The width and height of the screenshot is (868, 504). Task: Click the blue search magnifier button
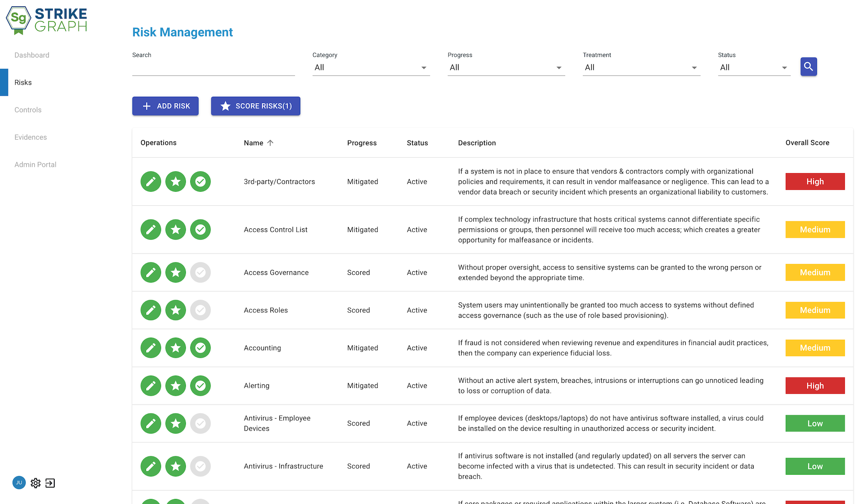808,67
